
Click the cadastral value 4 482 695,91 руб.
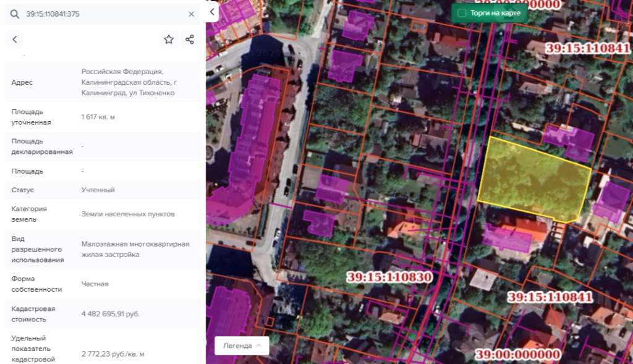pos(111,314)
